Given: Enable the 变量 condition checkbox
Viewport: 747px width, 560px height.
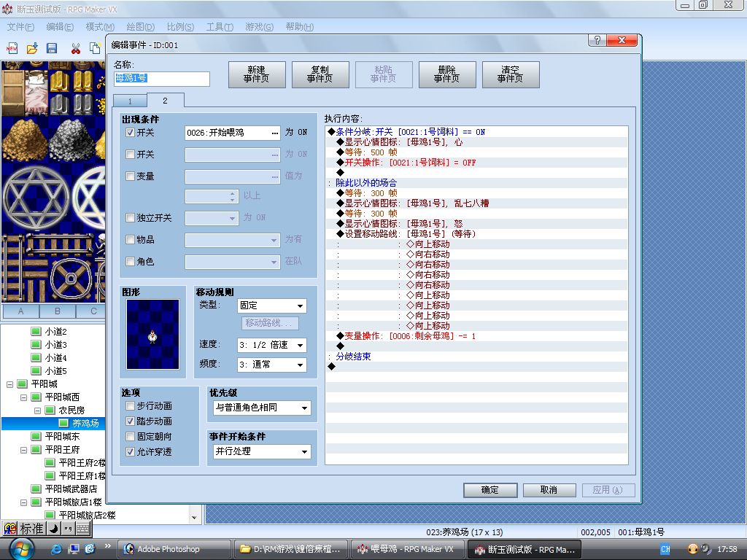Looking at the screenshot, I should click(130, 176).
